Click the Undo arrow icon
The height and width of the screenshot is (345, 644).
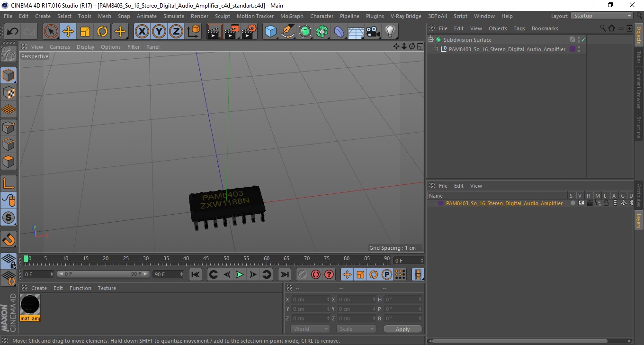click(13, 32)
